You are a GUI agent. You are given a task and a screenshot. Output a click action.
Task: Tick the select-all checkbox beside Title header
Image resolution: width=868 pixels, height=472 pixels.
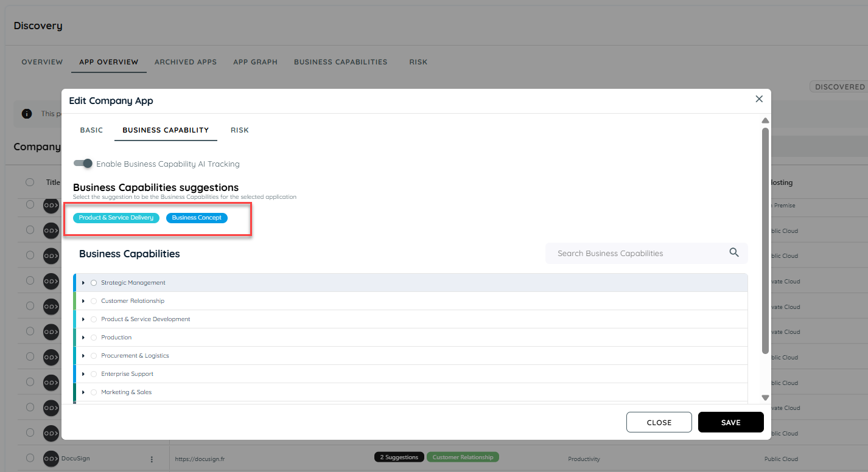coord(30,182)
